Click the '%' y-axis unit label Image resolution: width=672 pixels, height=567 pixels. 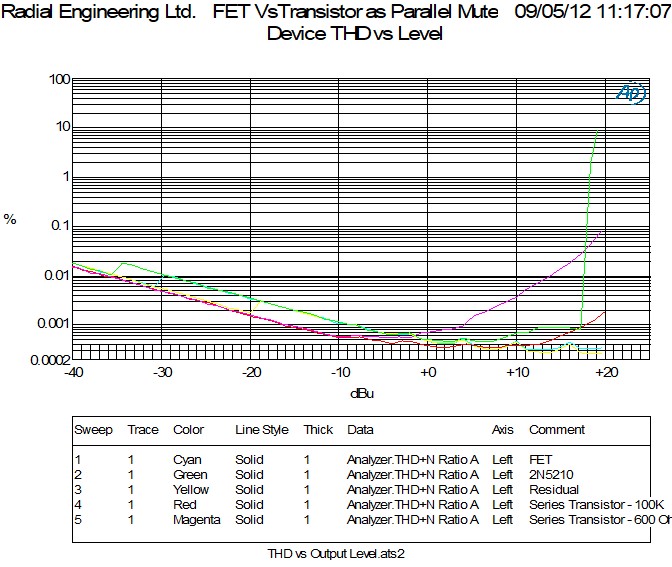point(10,219)
